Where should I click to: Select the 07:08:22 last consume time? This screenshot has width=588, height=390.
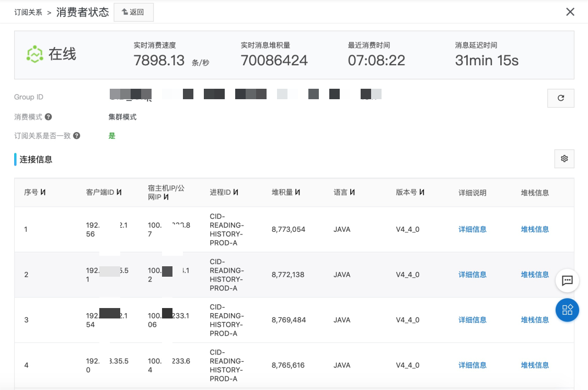click(x=376, y=61)
